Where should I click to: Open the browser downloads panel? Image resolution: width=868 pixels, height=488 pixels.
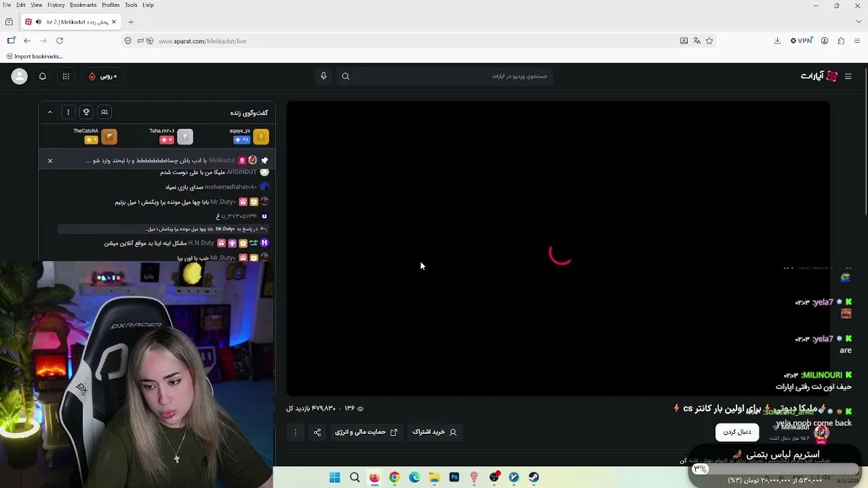coord(777,41)
